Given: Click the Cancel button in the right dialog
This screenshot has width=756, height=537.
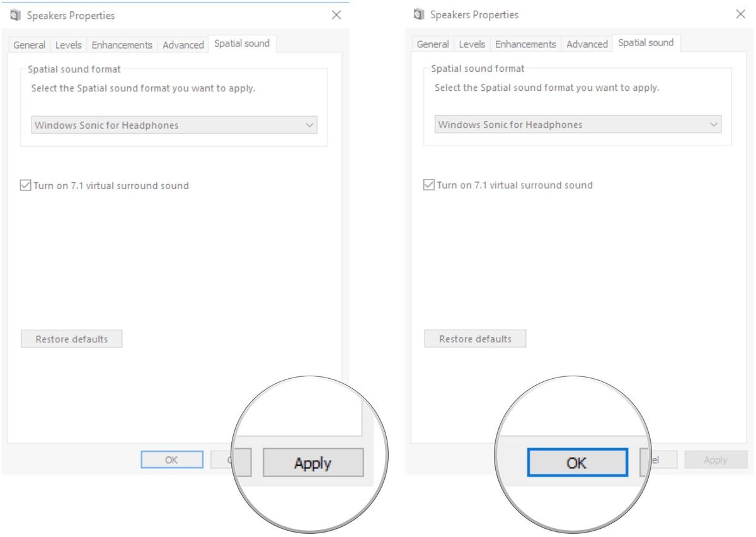Looking at the screenshot, I should coord(657,459).
